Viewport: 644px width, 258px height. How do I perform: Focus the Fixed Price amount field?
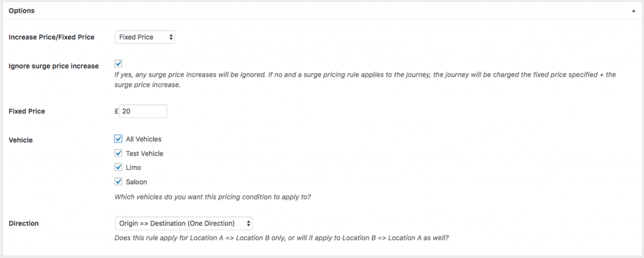(143, 111)
